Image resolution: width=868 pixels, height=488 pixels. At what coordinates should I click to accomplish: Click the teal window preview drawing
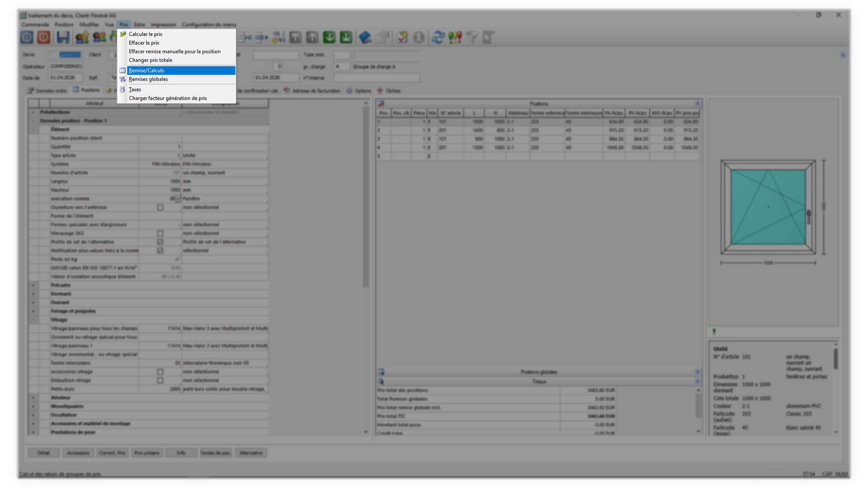click(768, 207)
